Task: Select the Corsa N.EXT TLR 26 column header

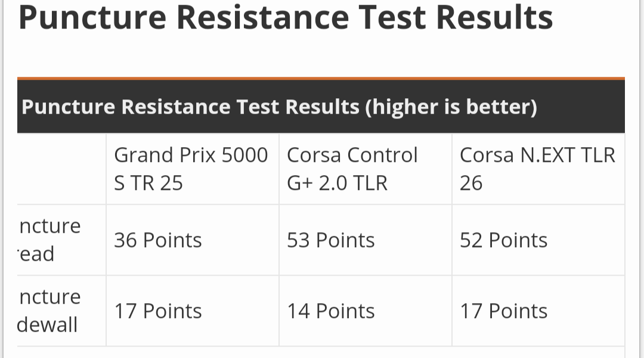Action: [x=537, y=169]
